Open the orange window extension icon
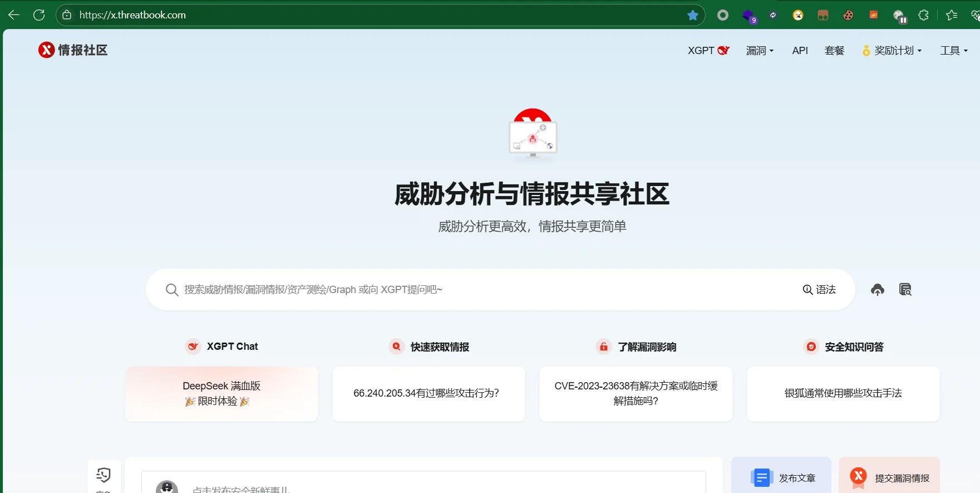The width and height of the screenshot is (980, 493). pos(873,15)
